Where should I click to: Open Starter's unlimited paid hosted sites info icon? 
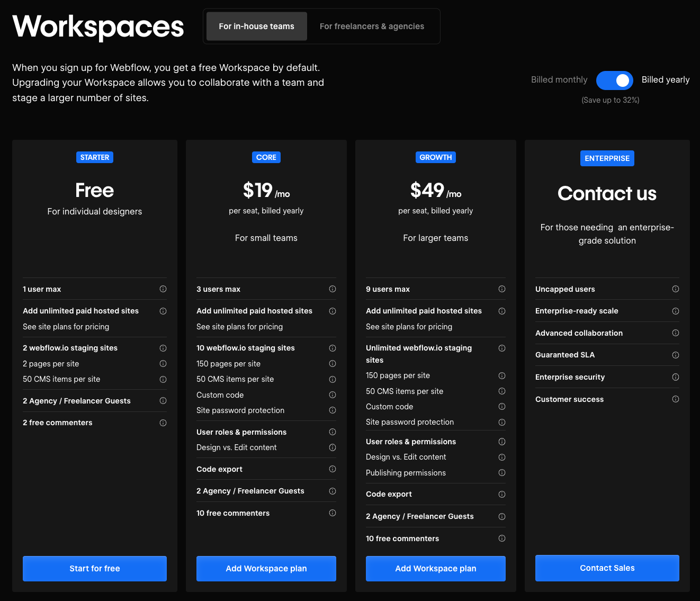pyautogui.click(x=163, y=311)
